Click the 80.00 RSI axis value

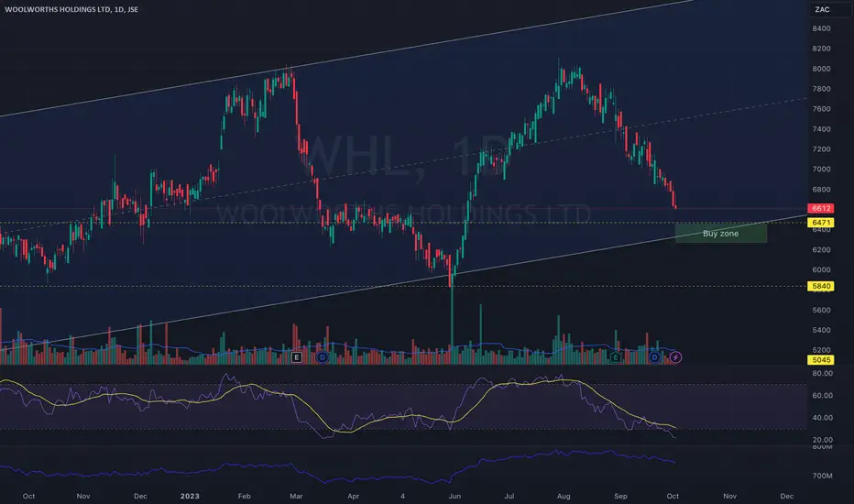pos(822,373)
